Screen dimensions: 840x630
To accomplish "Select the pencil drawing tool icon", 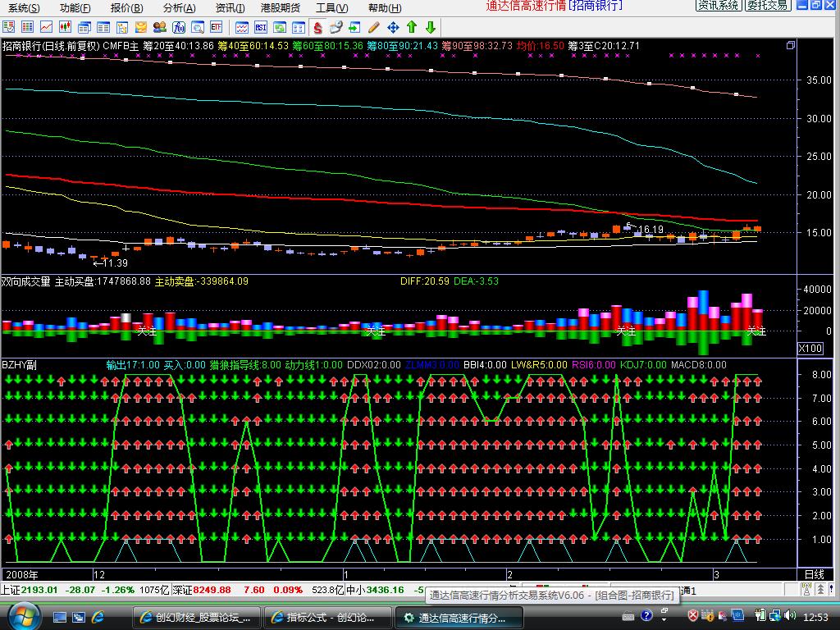I will pos(374,27).
